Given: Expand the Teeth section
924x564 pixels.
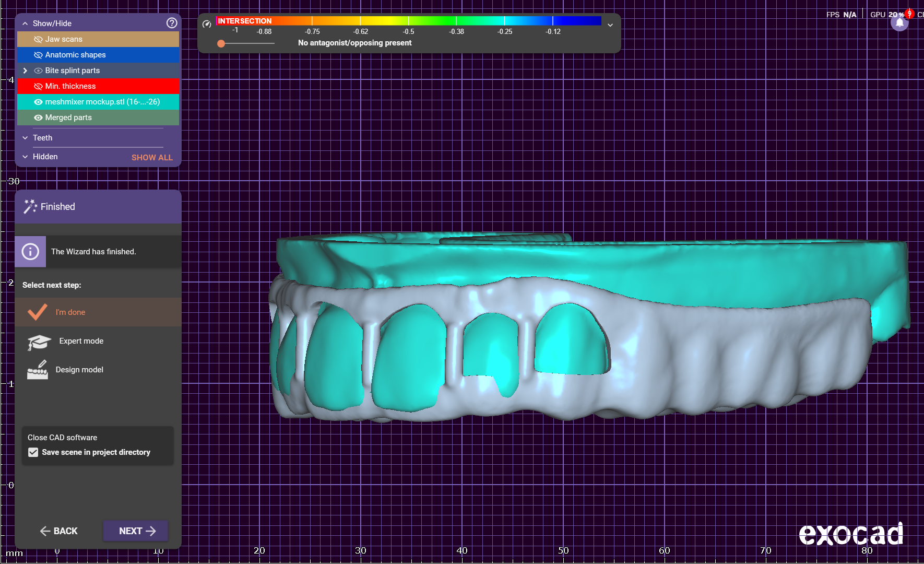Looking at the screenshot, I should (25, 138).
